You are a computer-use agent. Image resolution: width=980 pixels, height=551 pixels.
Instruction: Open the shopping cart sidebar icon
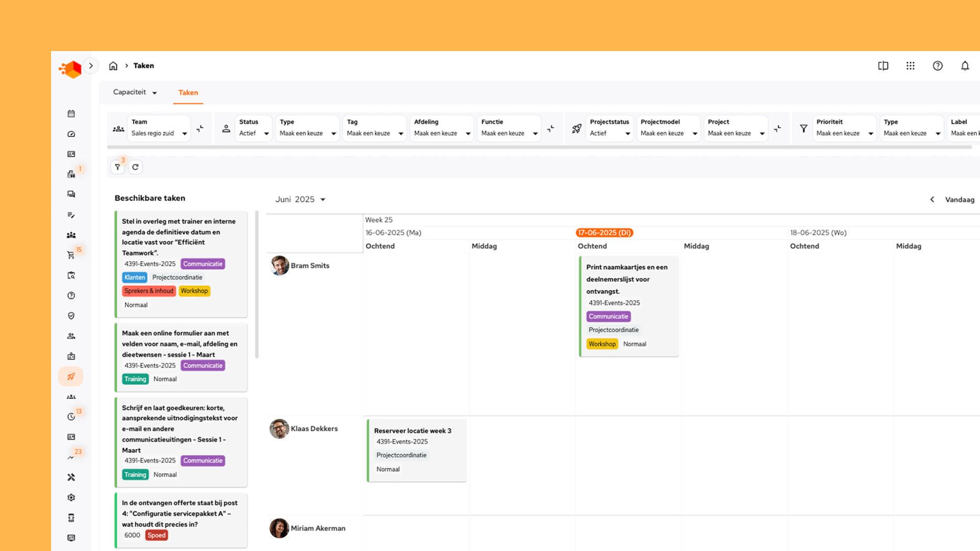(71, 255)
